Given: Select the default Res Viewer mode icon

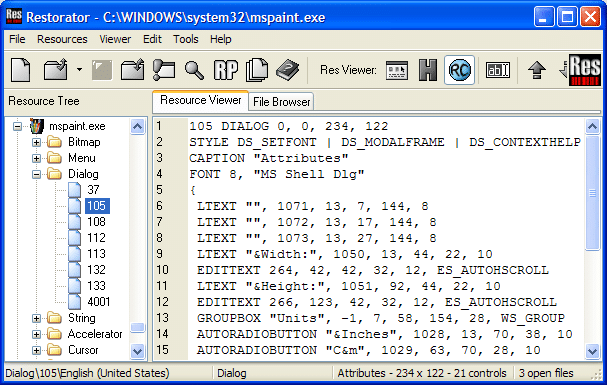Looking at the screenshot, I should coord(397,70).
